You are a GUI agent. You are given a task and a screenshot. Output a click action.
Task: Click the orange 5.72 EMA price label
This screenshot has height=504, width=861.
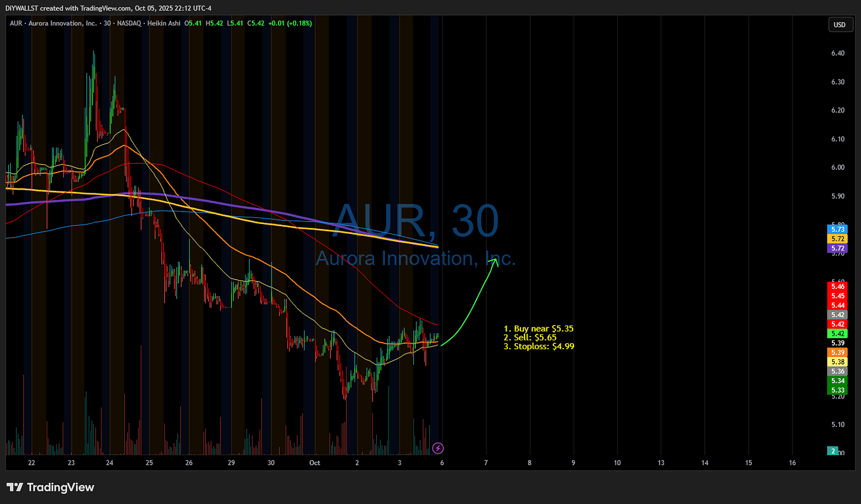click(x=837, y=239)
